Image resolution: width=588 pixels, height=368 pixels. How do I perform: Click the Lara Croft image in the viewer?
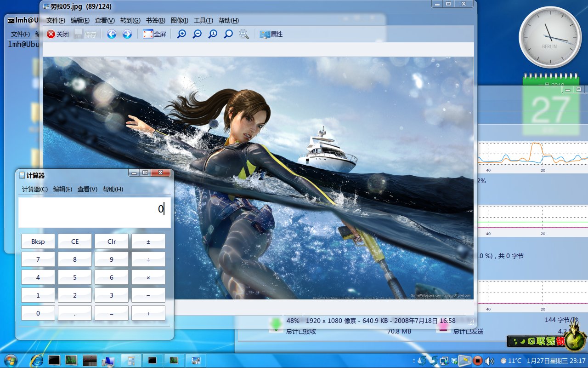[x=258, y=178]
